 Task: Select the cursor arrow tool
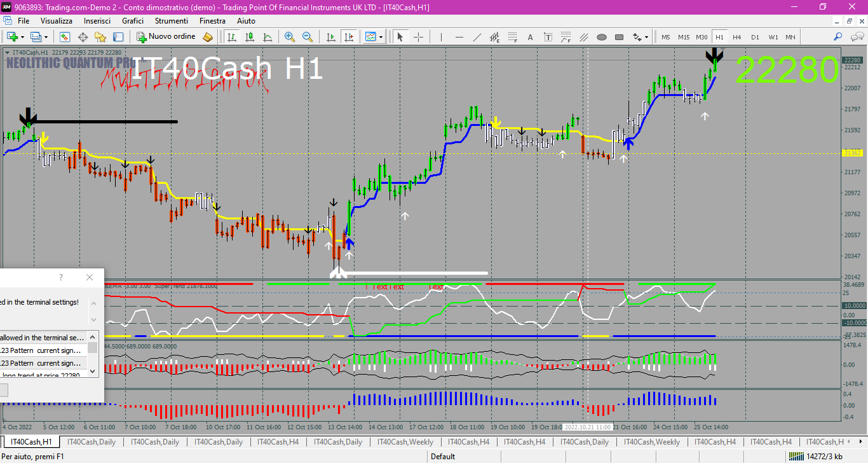pos(400,37)
